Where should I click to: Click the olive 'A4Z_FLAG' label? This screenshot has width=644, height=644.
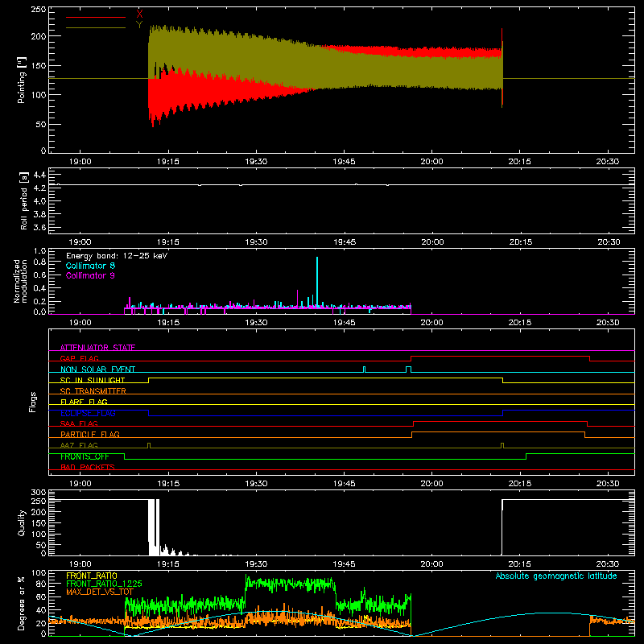pyautogui.click(x=79, y=445)
